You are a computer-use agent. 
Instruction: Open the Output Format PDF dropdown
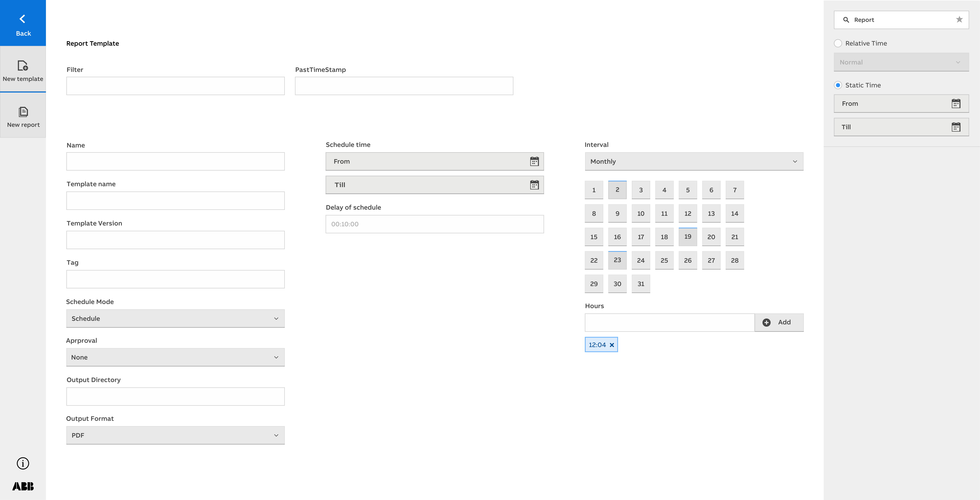tap(175, 435)
